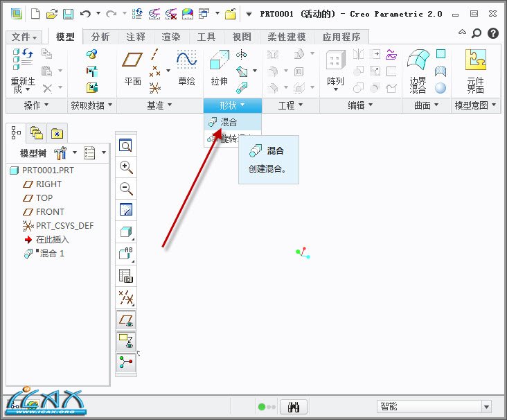Image resolution: width=507 pixels, height=420 pixels.
Task: Open the help question mark icon
Action: [x=492, y=33]
